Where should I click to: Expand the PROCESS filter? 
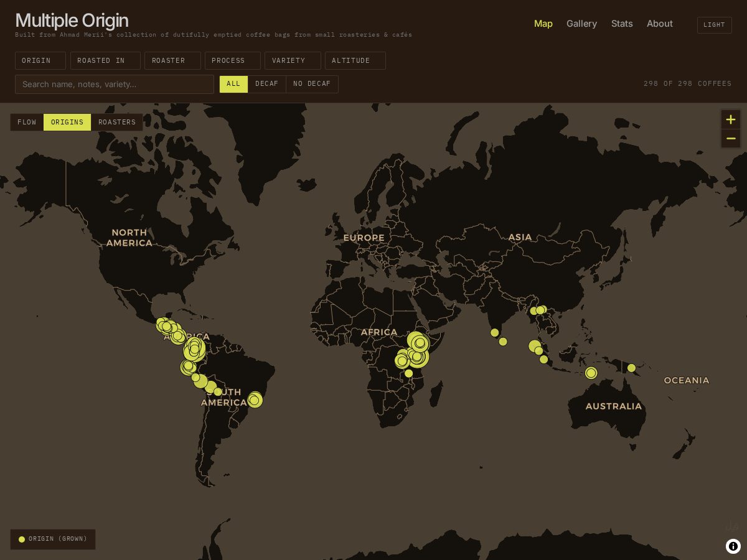233,60
